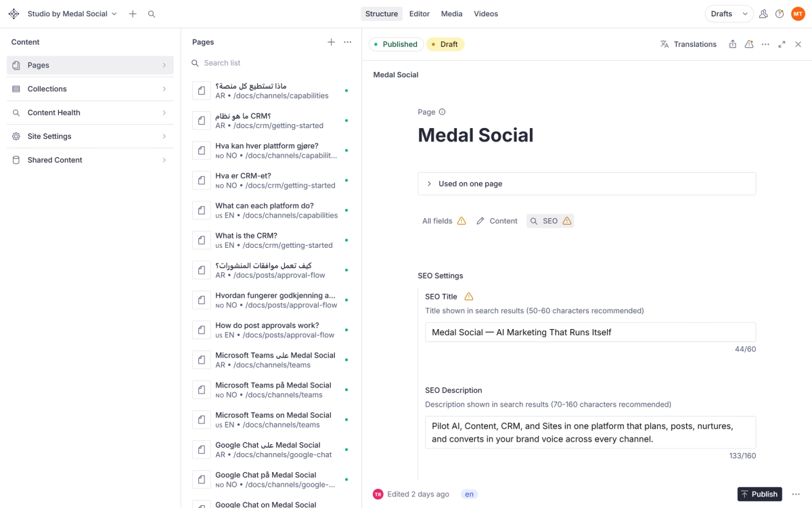Image resolution: width=812 pixels, height=508 pixels.
Task: Create a new page with the Pages plus icon
Action: 331,42
